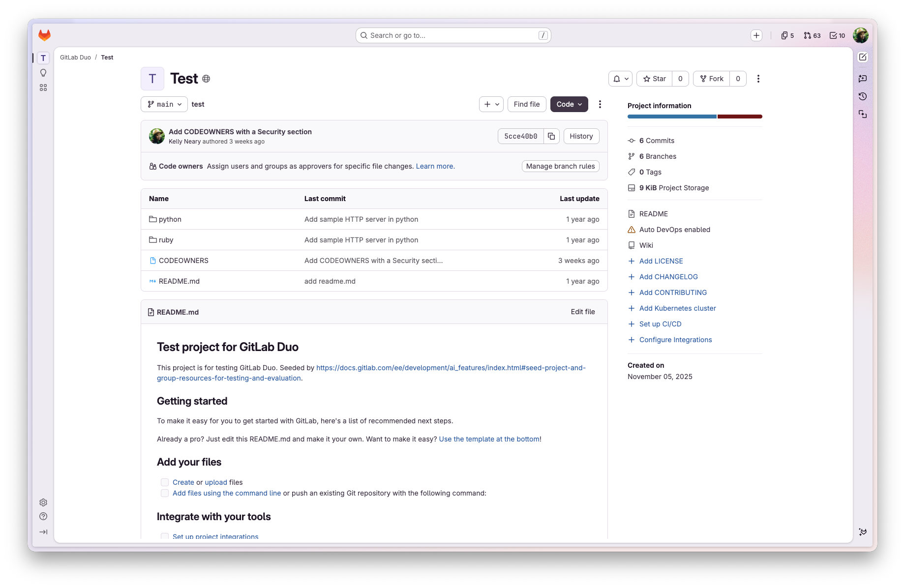This screenshot has height=588, width=905.
Task: Open the help question mark icon
Action: coord(43,516)
